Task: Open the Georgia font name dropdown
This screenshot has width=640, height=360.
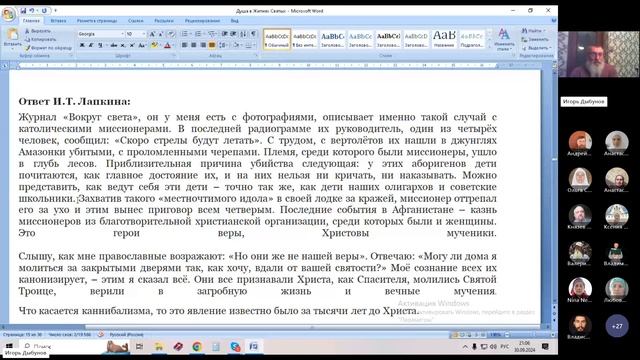Action: tap(122, 34)
